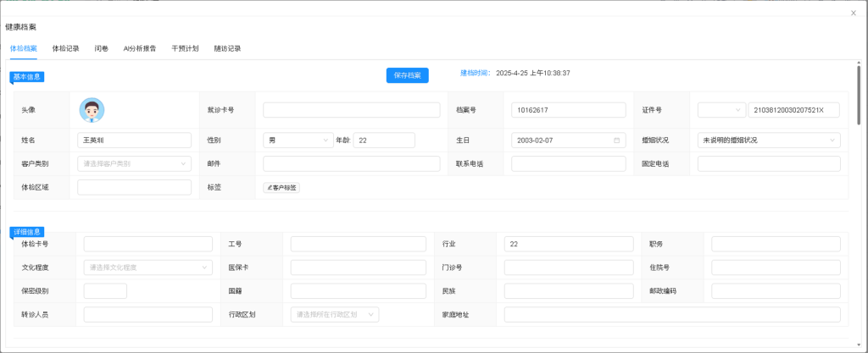
Task: Open the 随访记录 tab
Action: (227, 48)
